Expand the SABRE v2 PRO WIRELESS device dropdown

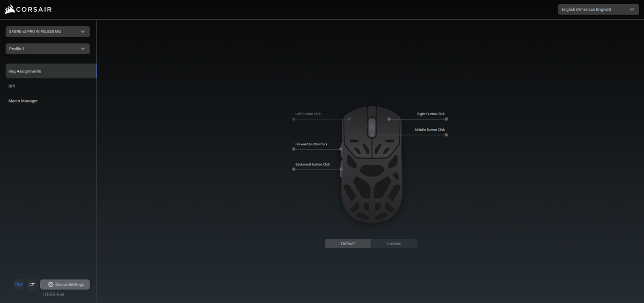point(48,32)
